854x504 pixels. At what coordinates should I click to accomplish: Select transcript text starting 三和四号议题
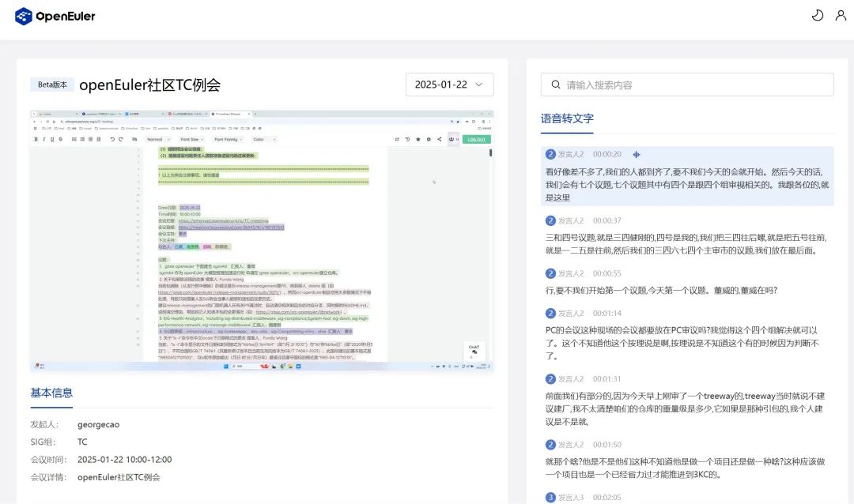point(686,244)
